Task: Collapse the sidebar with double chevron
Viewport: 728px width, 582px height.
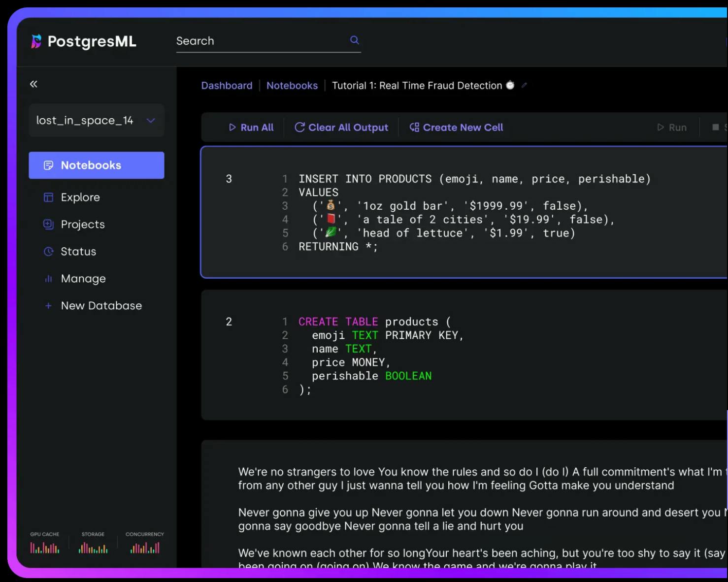Action: pos(33,84)
